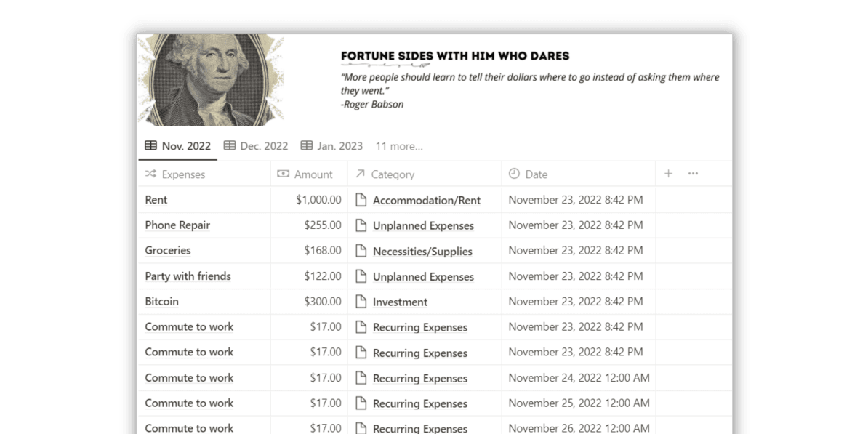This screenshot has height=434, width=868.
Task: Switch to the Nov. 2022 table tab
Action: (177, 146)
